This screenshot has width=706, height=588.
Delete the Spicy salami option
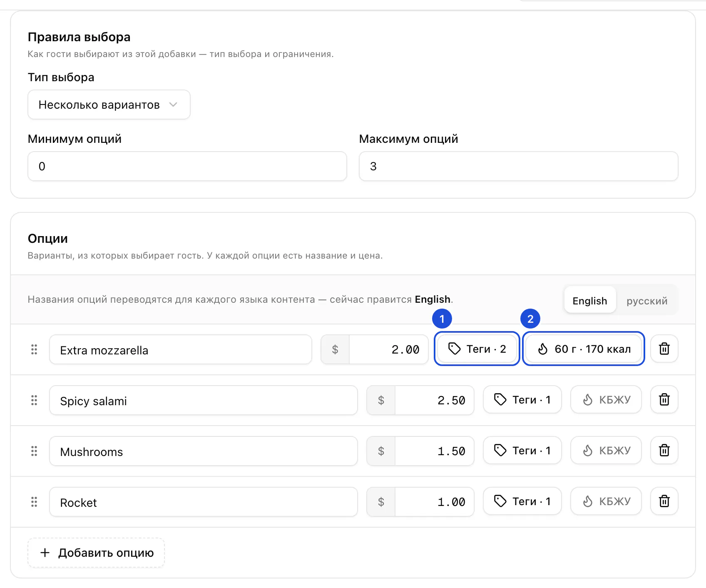664,399
